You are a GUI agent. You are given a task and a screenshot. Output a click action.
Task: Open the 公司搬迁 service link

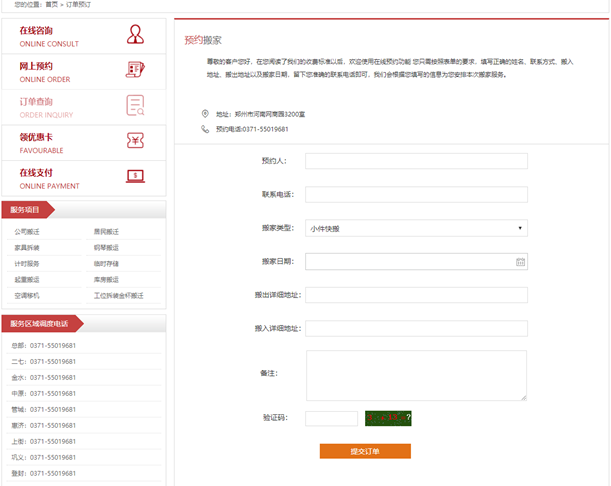pos(27,232)
